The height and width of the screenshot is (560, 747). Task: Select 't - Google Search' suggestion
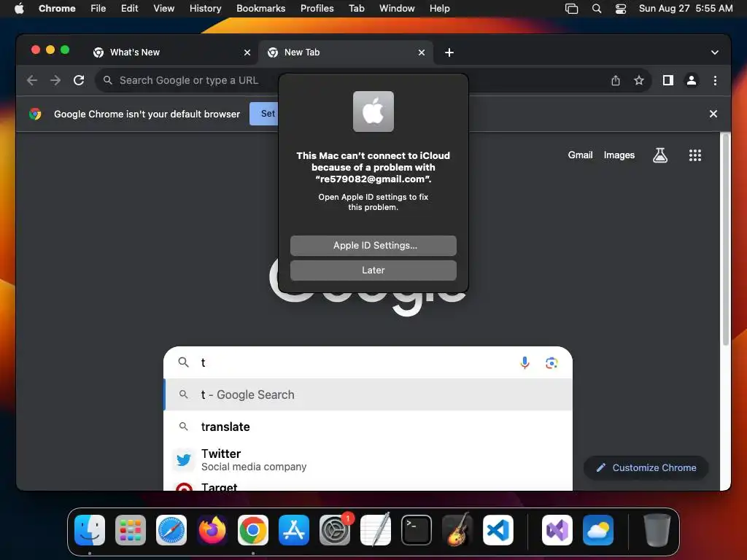click(368, 394)
